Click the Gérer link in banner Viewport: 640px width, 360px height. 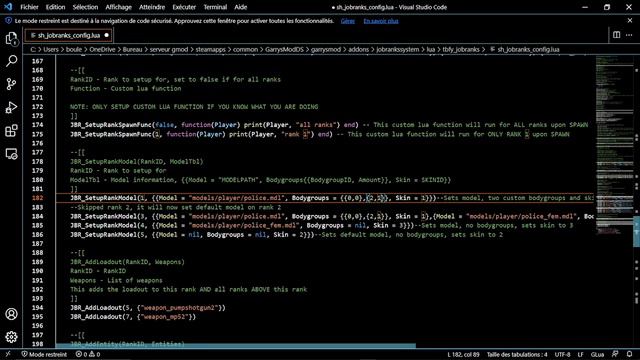[x=348, y=21]
